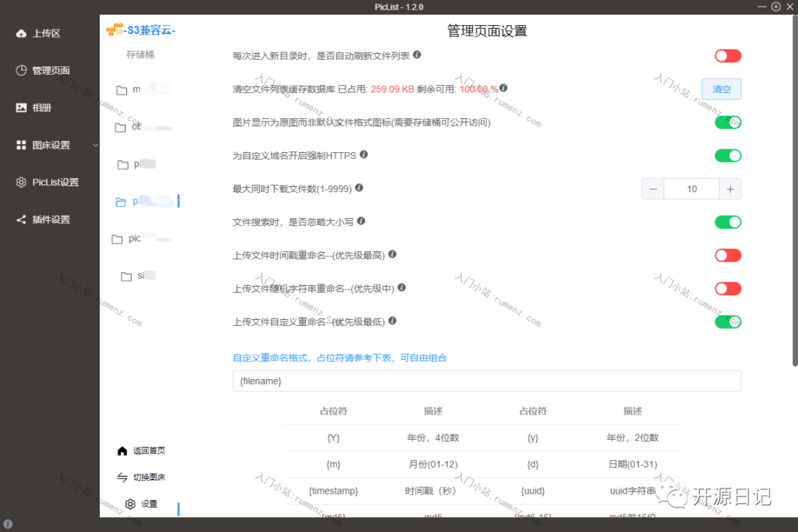This screenshot has height=532, width=798.
Task: Click the {m} placeholder cell
Action: [x=333, y=464]
